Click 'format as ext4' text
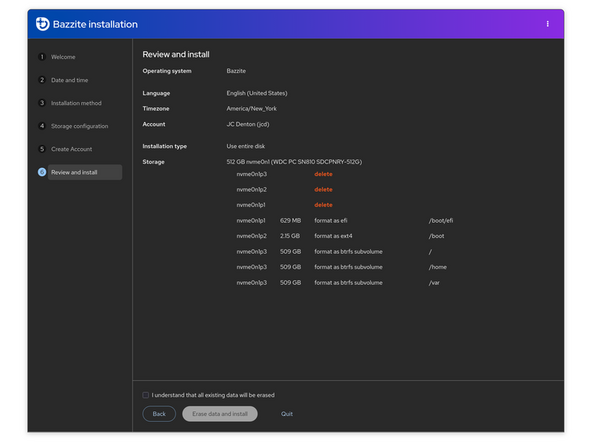Image resolution: width=592 pixels, height=444 pixels. [333, 236]
